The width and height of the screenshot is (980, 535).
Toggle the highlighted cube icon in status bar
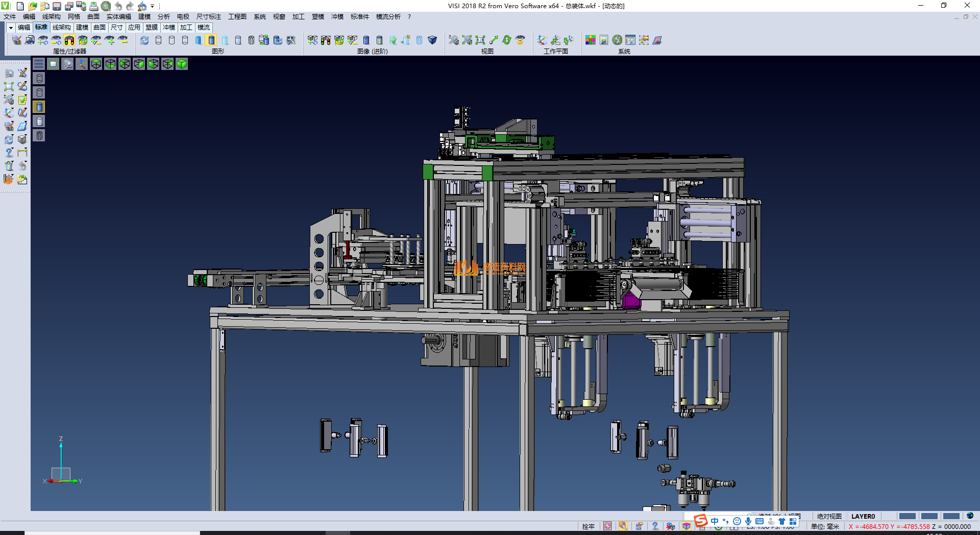[687, 526]
